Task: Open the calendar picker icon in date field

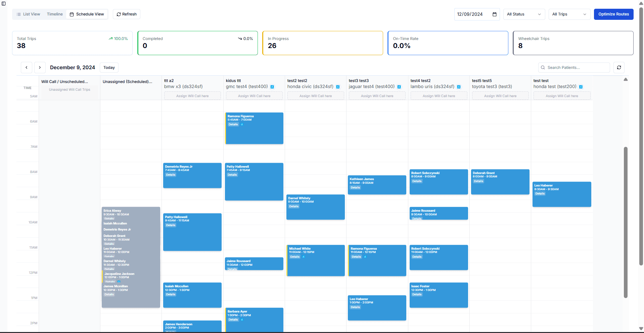Action: 494,14
